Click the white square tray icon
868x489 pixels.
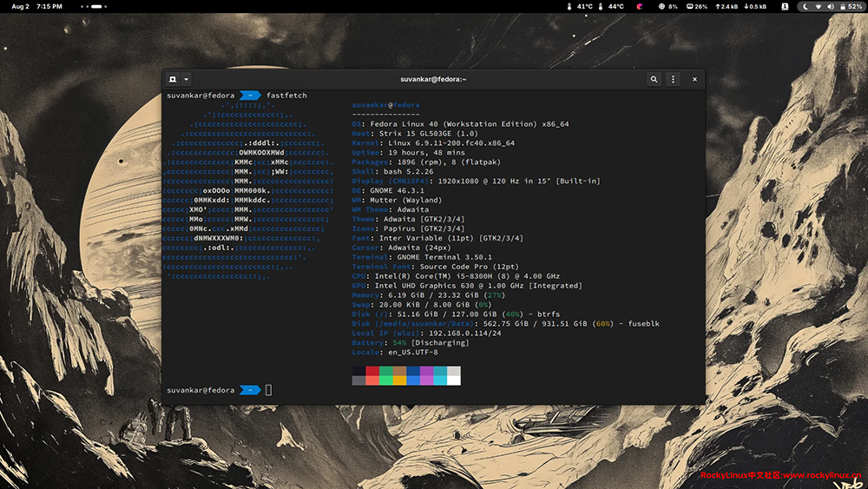pyautogui.click(x=785, y=6)
